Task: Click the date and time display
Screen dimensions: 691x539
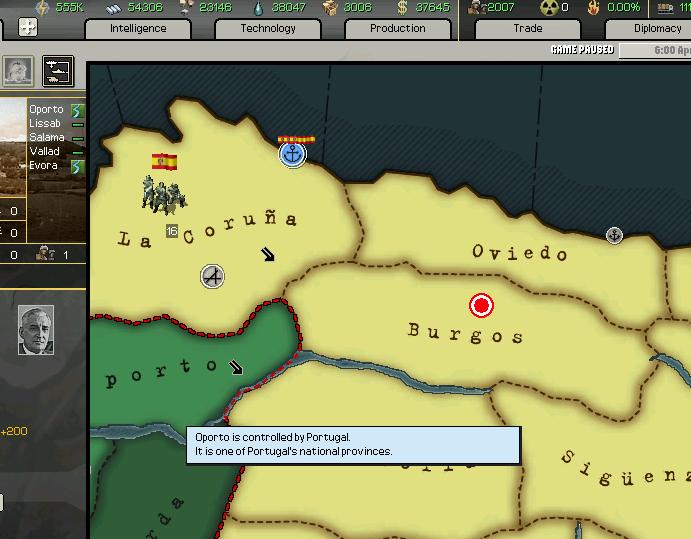Action: [670, 50]
